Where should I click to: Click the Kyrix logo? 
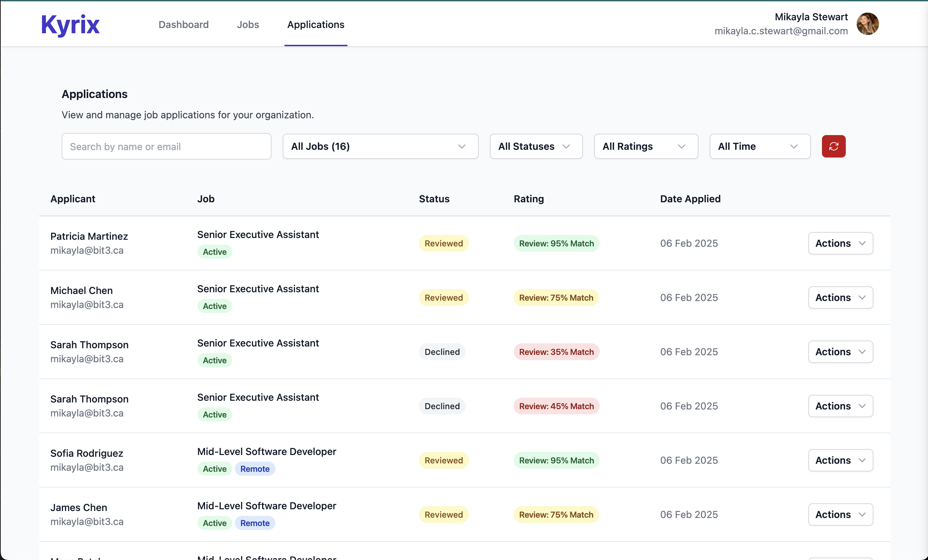click(70, 25)
